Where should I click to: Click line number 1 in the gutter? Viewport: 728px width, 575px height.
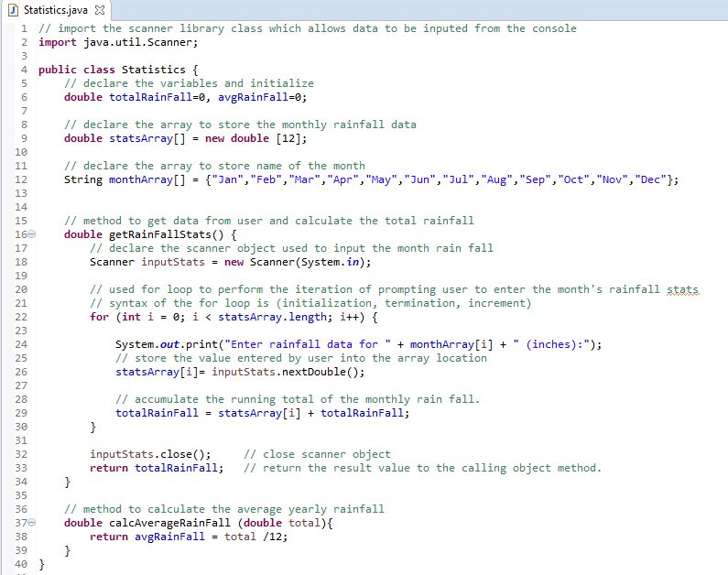point(23,28)
